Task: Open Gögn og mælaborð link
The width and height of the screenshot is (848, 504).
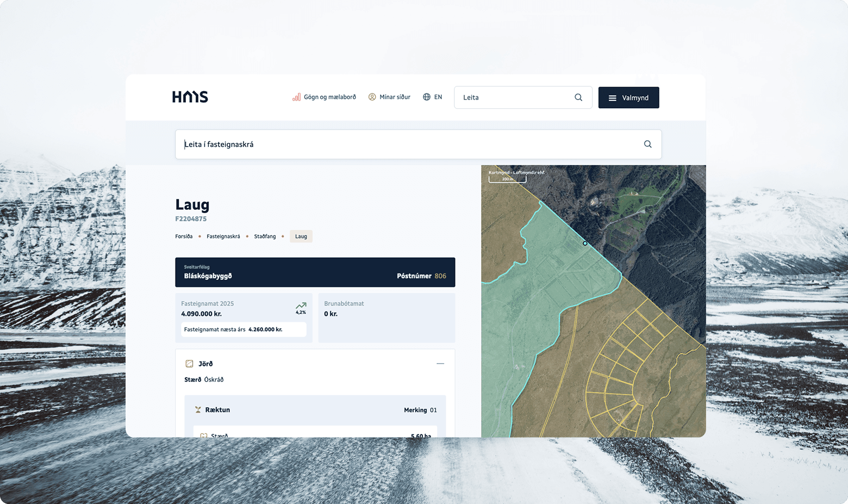Action: click(329, 97)
